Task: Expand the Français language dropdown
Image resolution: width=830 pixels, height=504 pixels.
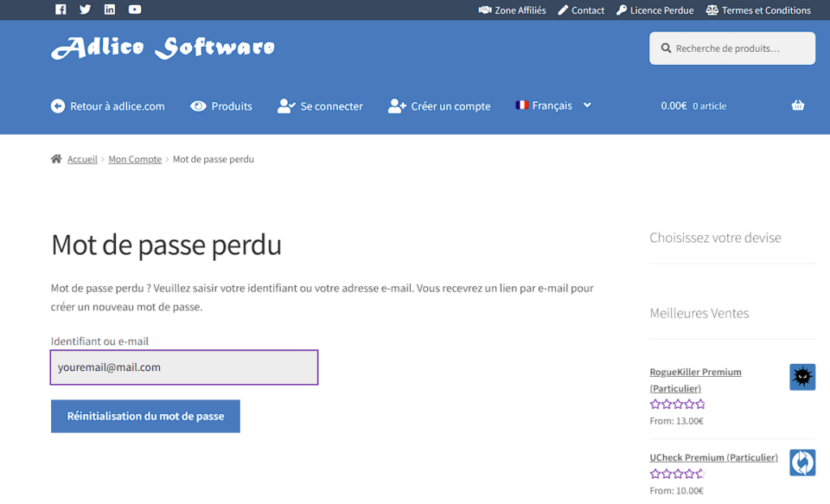Action: click(x=554, y=105)
